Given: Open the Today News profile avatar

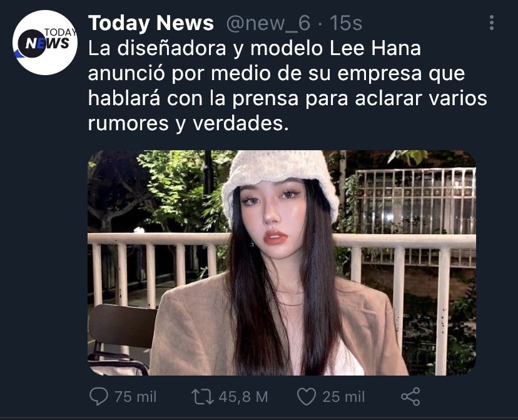Looking at the screenshot, I should coord(45,43).
